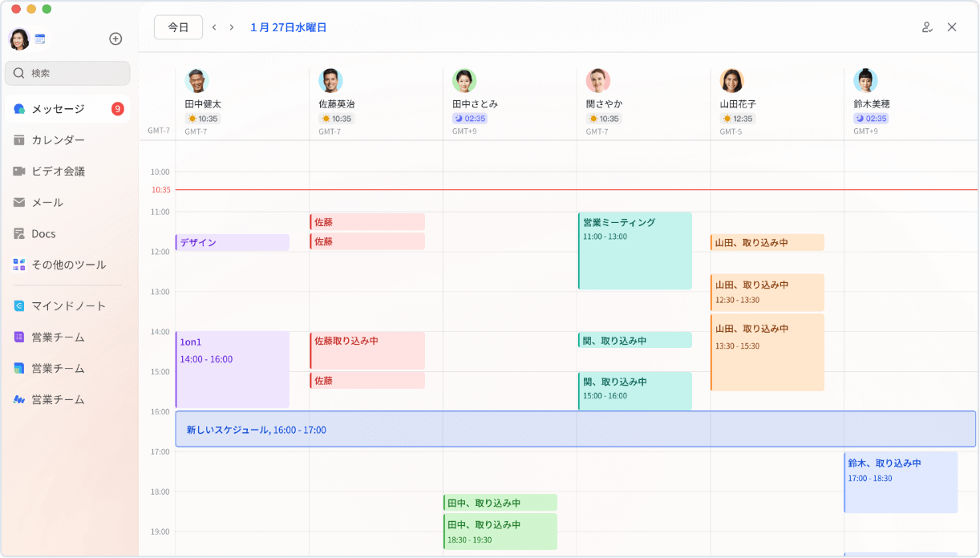Open the date picker 1月27日水曜日
This screenshot has height=558, width=980.
(288, 27)
